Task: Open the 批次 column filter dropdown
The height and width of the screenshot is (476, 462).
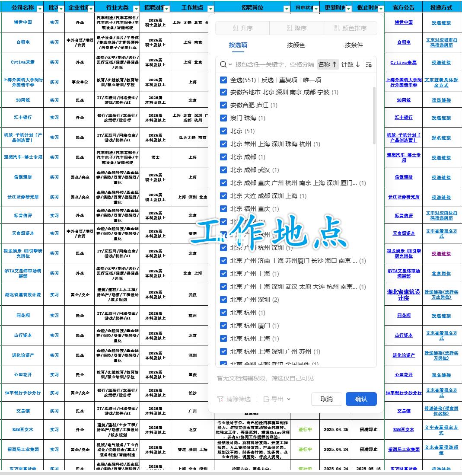Action: click(x=61, y=9)
